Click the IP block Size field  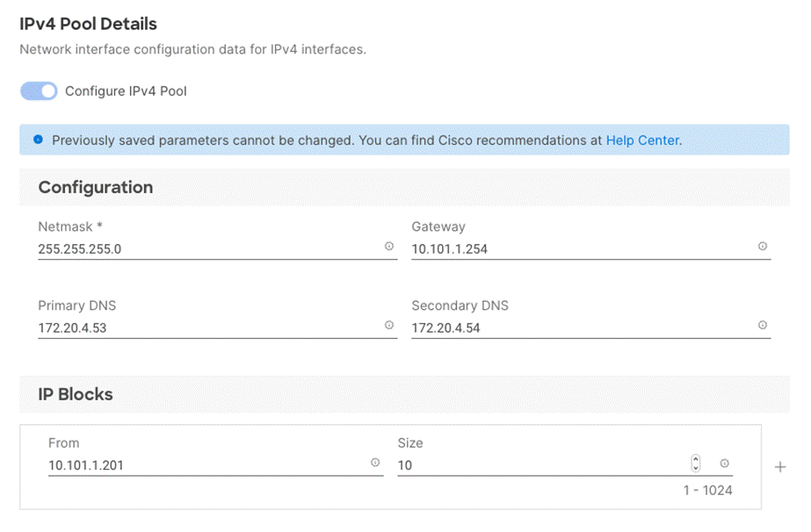click(x=541, y=465)
